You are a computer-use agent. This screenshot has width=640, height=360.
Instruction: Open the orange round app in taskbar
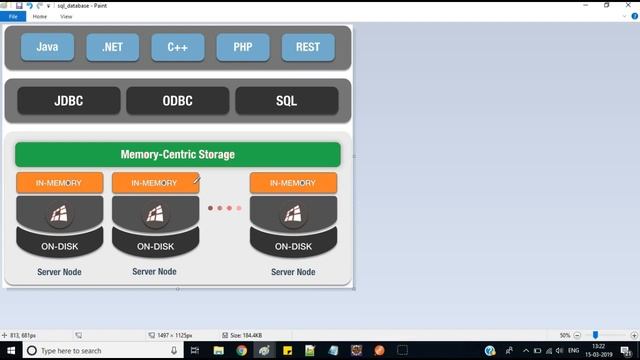(379, 351)
